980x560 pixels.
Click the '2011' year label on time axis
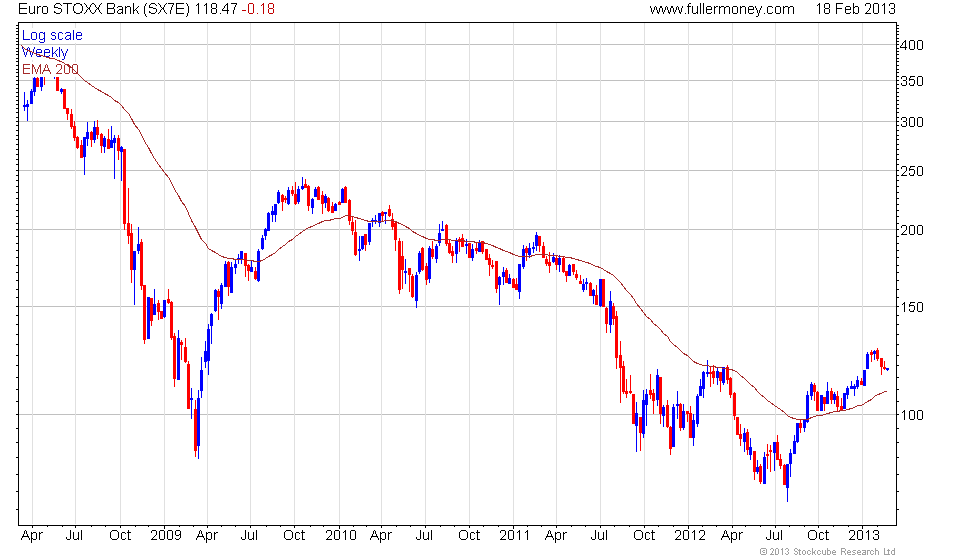(514, 536)
